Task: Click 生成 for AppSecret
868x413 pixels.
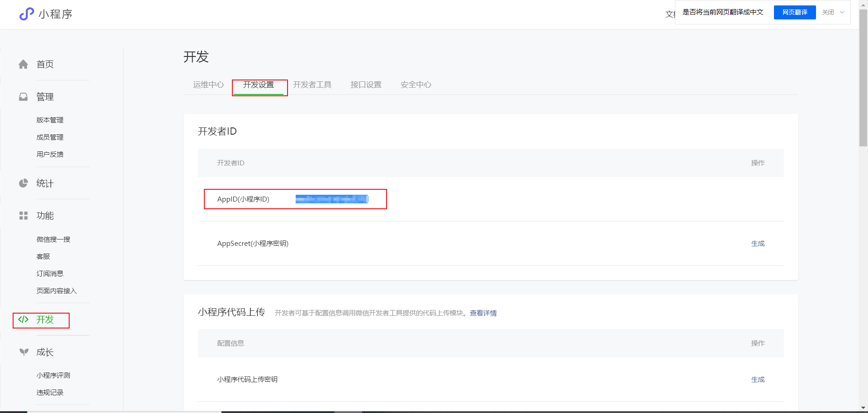Action: tap(758, 243)
